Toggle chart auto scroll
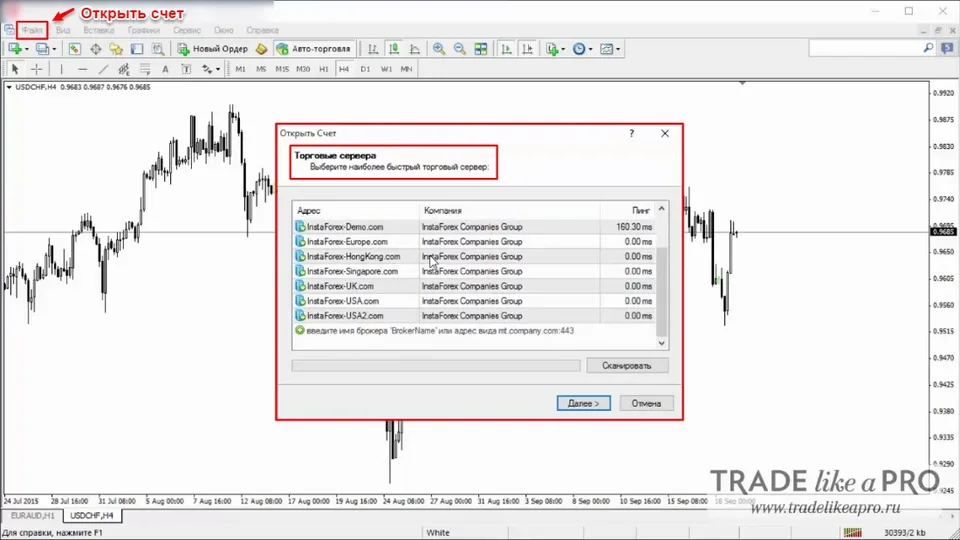Viewport: 960px width, 540px height. (506, 49)
